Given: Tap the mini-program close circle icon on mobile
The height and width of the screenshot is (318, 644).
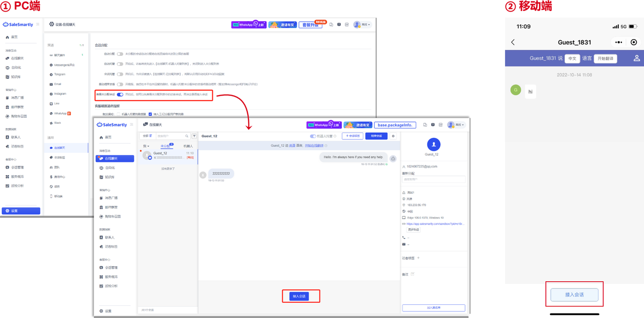Looking at the screenshot, I should (x=633, y=42).
